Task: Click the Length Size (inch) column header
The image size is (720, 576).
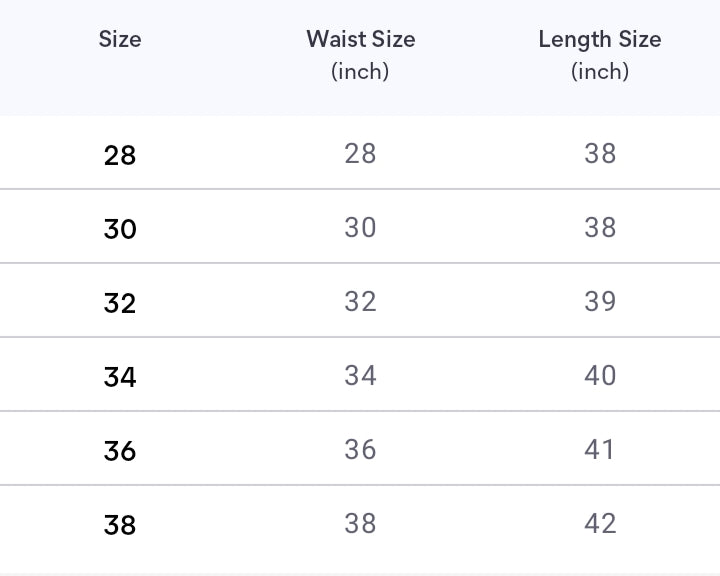Action: (x=600, y=54)
